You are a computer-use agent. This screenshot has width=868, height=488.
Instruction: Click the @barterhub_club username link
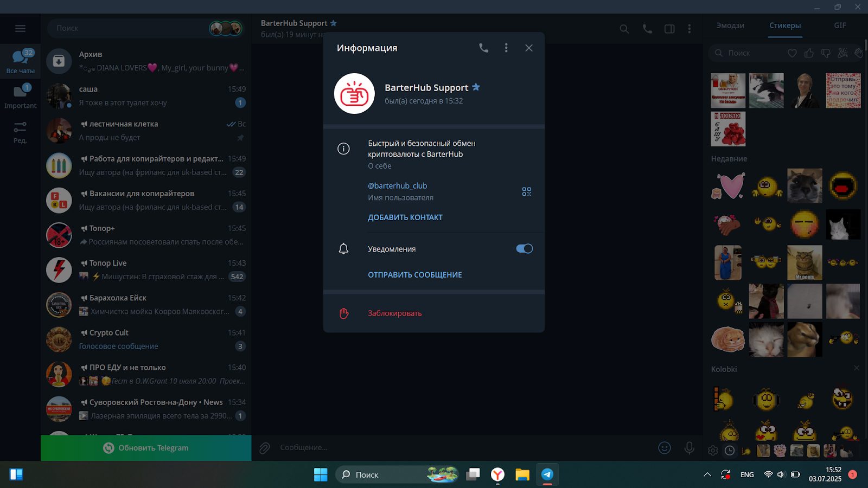(397, 185)
